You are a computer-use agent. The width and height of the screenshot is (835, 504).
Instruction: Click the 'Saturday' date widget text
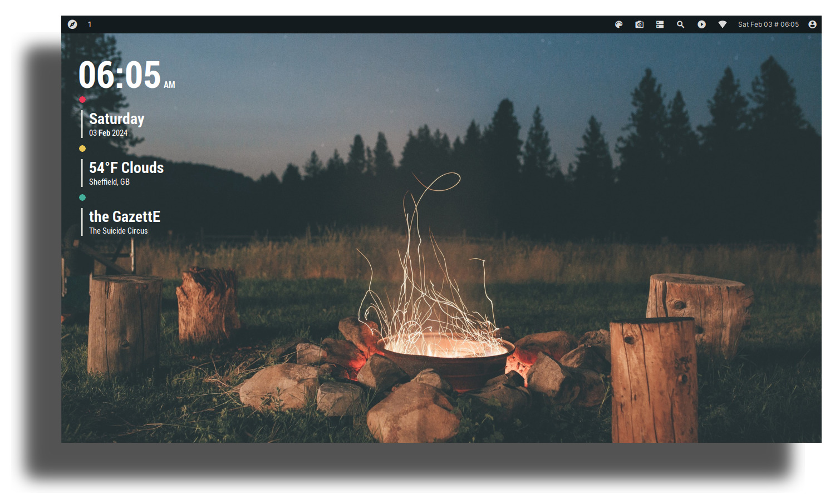(x=116, y=119)
